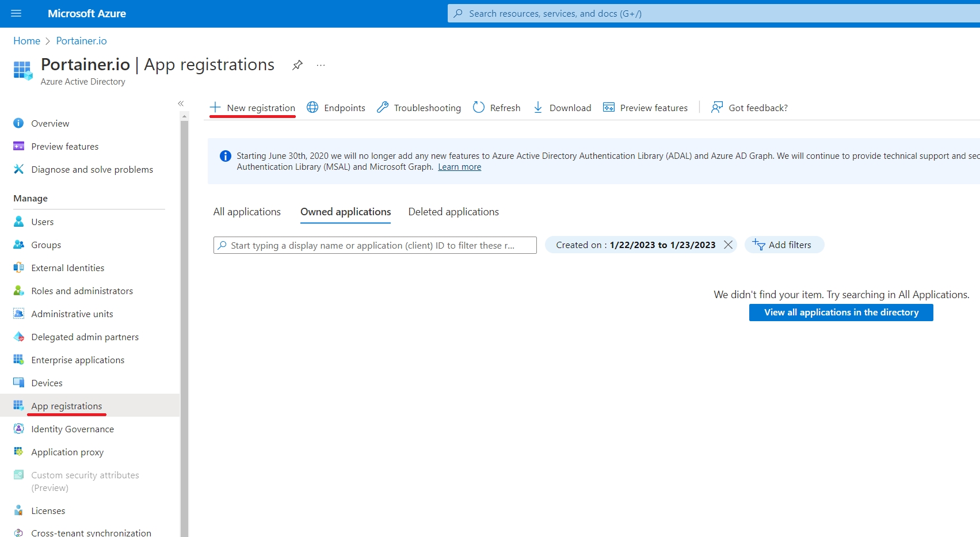The image size is (980, 537).
Task: Follow the Learn more link in banner
Action: 459,167
